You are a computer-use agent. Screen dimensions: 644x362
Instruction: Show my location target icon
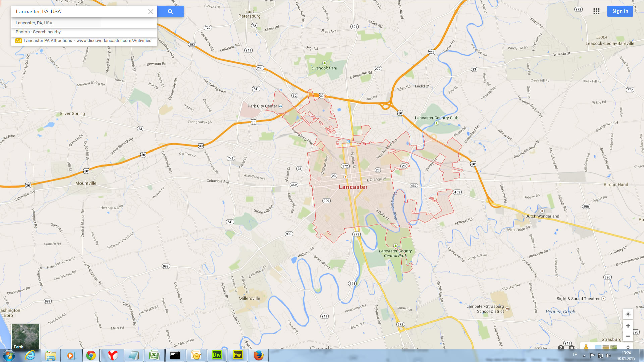pos(628,314)
